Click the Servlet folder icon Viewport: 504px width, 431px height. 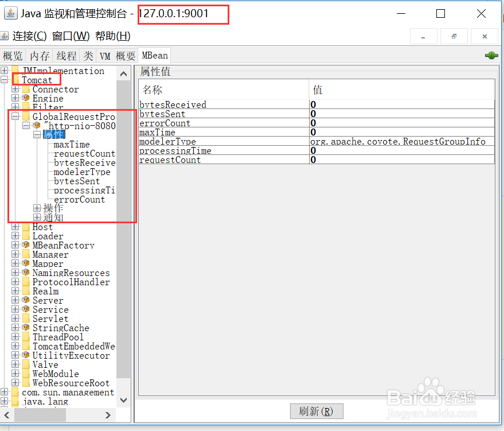[26, 319]
